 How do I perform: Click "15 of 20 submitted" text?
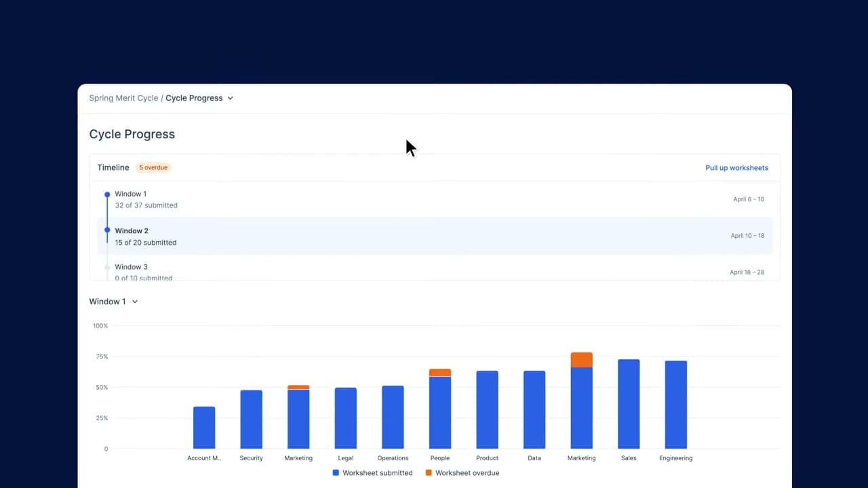click(x=146, y=243)
